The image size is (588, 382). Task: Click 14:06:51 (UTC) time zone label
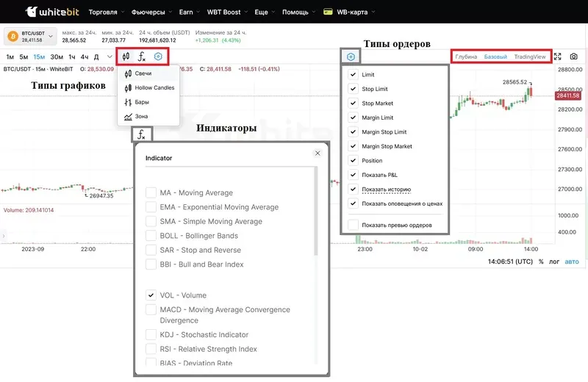click(x=510, y=262)
